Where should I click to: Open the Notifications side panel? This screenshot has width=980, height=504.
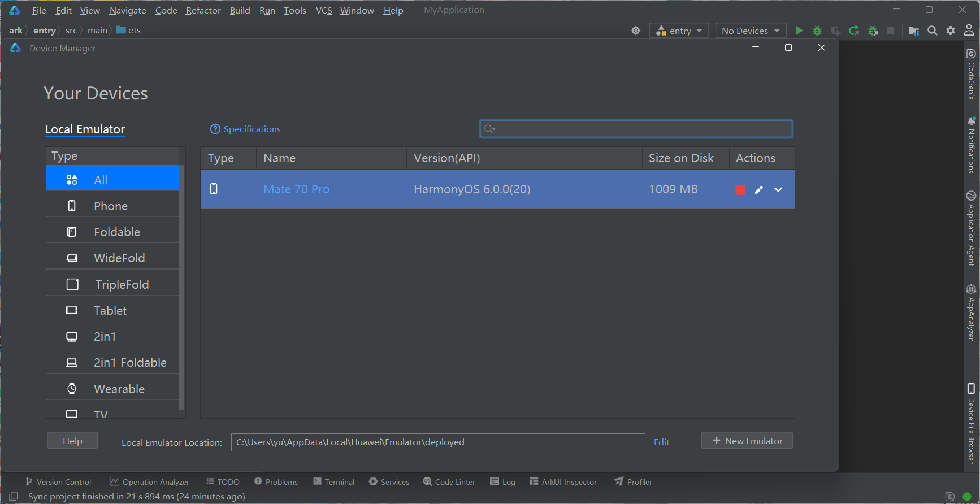(x=971, y=145)
